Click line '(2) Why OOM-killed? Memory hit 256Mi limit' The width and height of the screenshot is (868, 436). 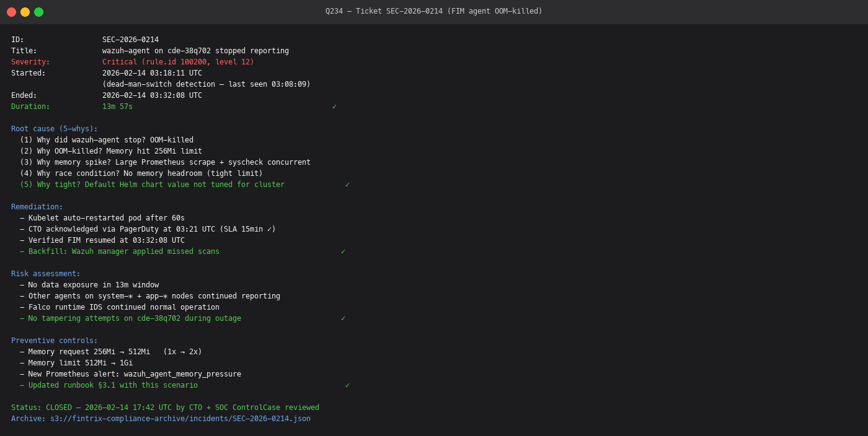(111, 151)
